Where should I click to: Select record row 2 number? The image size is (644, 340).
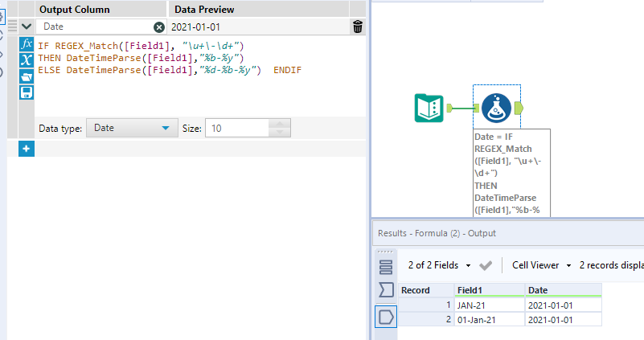426,319
